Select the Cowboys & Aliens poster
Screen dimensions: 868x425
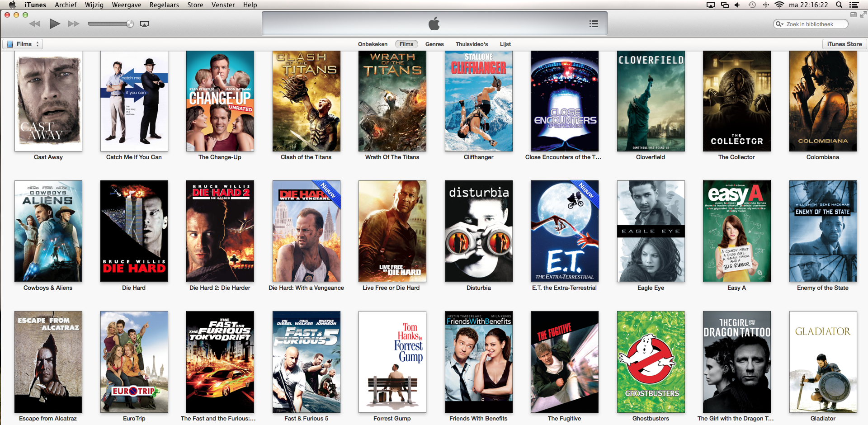(48, 231)
